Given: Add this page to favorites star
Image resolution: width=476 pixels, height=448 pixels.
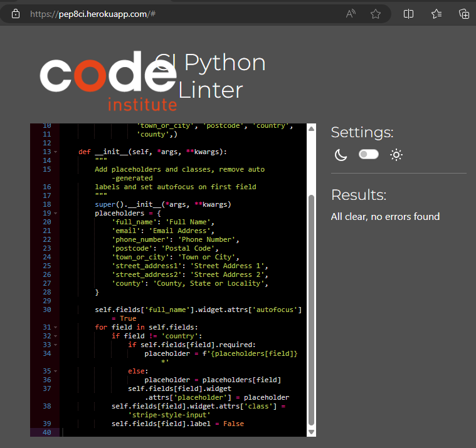Looking at the screenshot, I should coord(376,14).
